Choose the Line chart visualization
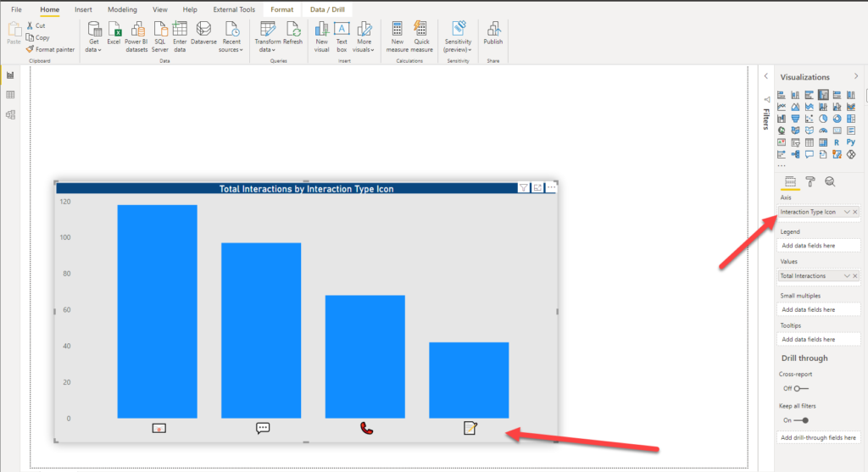The height and width of the screenshot is (472, 868). coord(781,107)
